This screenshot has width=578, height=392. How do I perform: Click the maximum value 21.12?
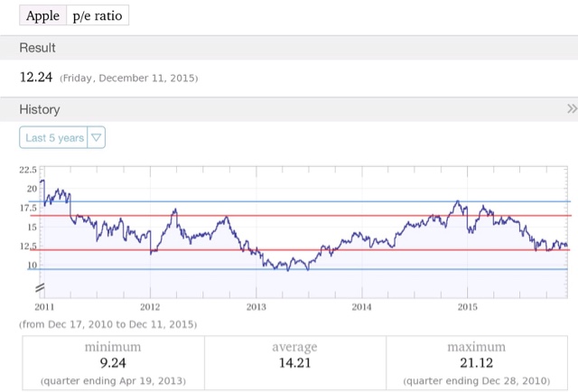pyautogui.click(x=476, y=363)
